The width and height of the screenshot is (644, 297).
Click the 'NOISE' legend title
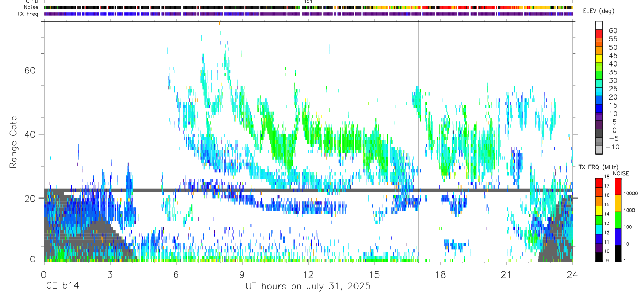[621, 173]
